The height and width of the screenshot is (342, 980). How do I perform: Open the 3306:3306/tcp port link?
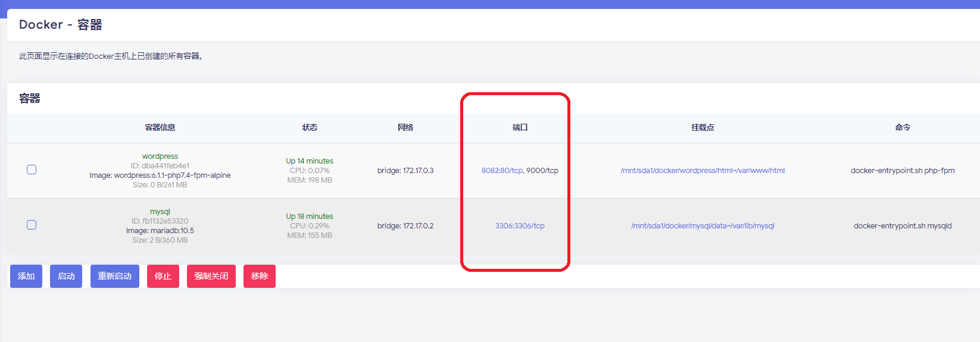(520, 226)
